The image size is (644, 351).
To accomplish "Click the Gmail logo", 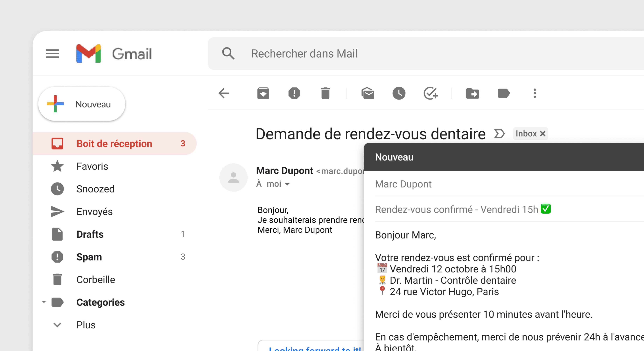I will coord(114,54).
